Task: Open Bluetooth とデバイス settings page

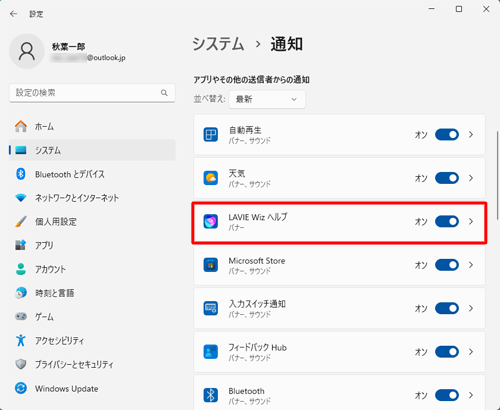Action: pyautogui.click(x=92, y=174)
